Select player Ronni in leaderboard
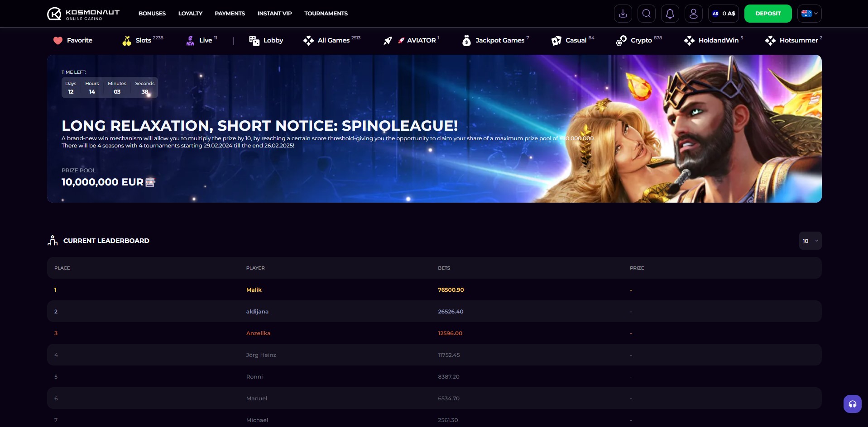 [x=254, y=376]
